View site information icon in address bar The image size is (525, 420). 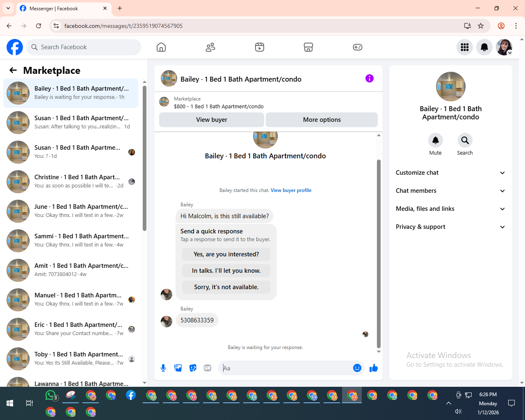pos(56,26)
